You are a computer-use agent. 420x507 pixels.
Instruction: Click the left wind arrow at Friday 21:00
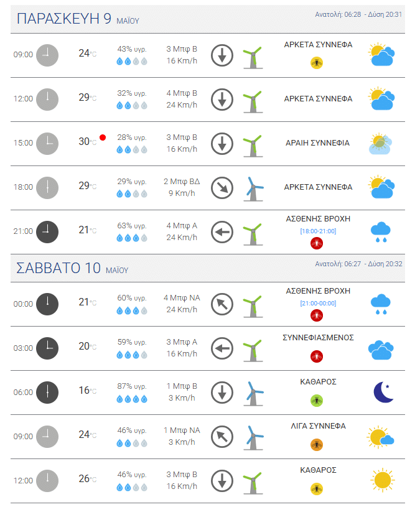222,232
